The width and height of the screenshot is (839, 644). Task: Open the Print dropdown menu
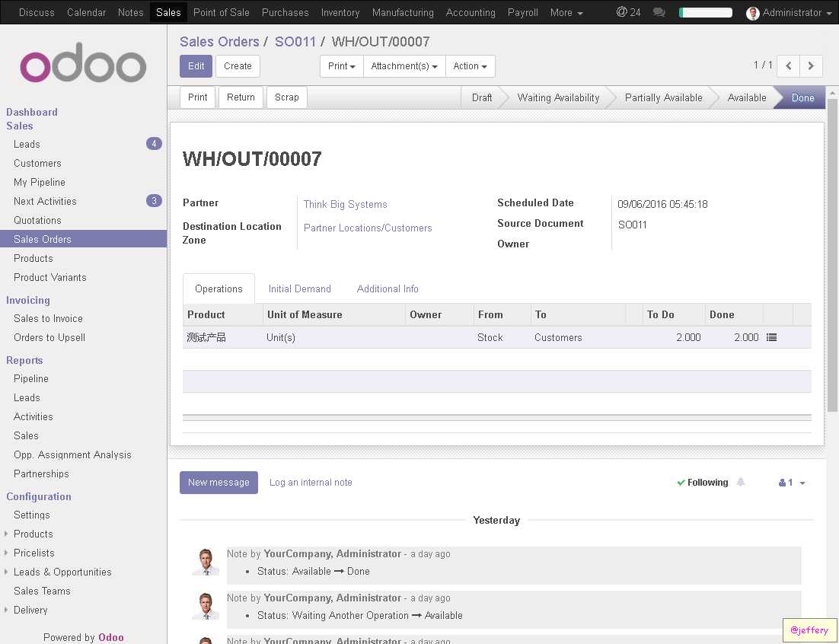pyautogui.click(x=341, y=66)
